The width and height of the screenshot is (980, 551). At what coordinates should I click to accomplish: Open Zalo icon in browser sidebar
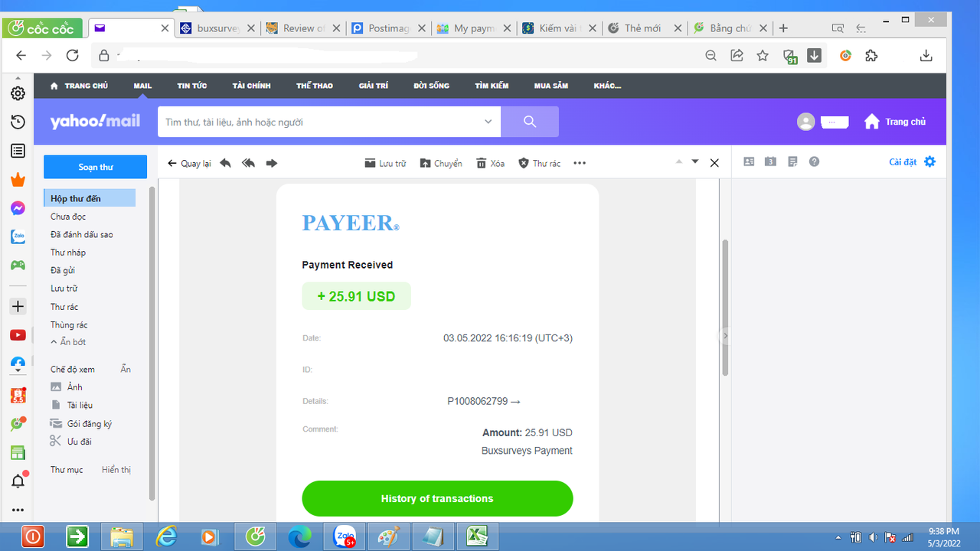click(x=18, y=237)
